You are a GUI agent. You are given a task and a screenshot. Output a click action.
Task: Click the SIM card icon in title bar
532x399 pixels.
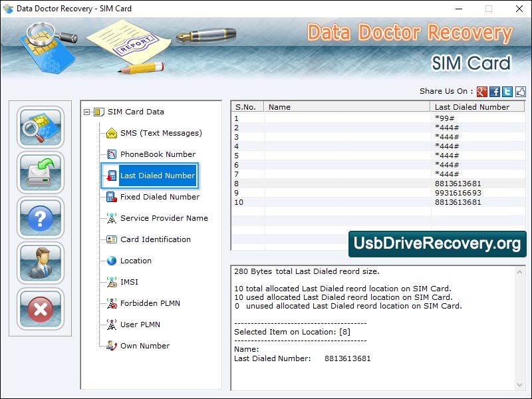pyautogui.click(x=9, y=9)
